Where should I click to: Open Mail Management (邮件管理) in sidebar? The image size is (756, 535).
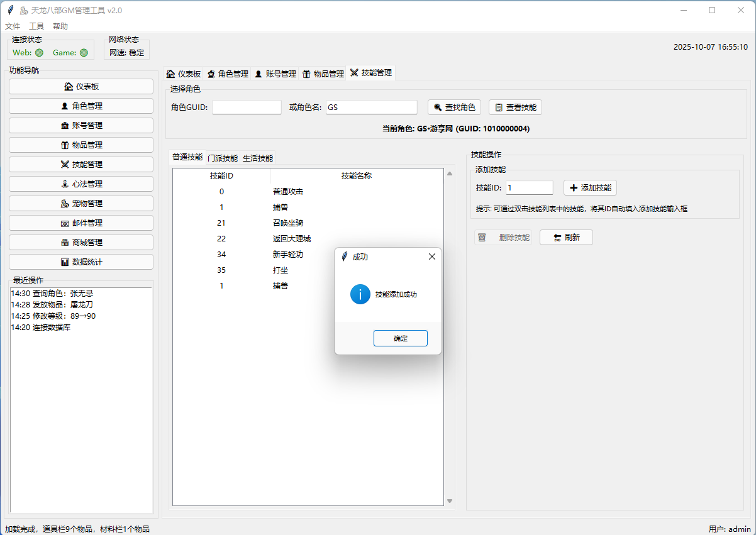81,223
